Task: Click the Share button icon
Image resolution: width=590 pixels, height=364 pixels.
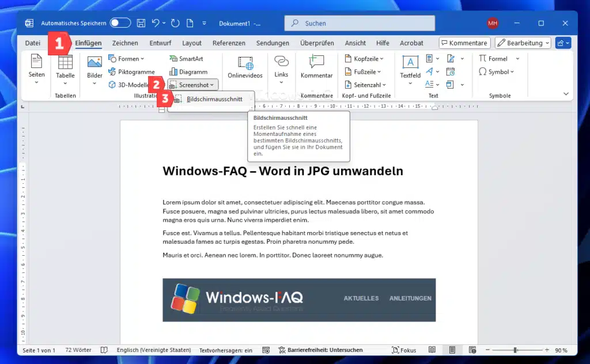Action: point(563,43)
